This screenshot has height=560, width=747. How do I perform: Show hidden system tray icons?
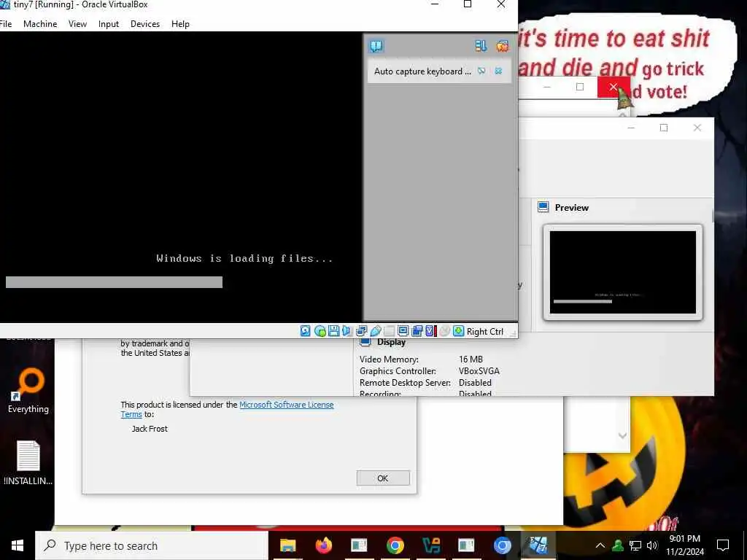tap(600, 545)
